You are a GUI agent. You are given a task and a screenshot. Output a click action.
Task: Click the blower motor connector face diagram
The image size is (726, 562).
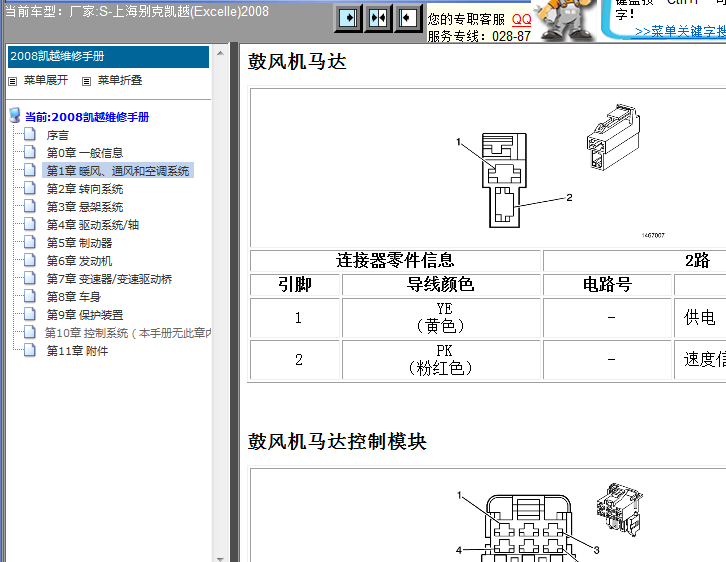504,181
